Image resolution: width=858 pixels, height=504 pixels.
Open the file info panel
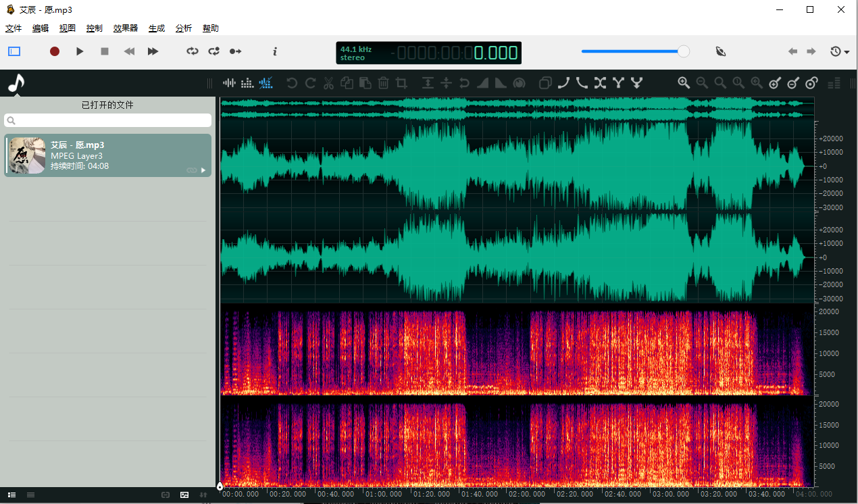pos(274,51)
